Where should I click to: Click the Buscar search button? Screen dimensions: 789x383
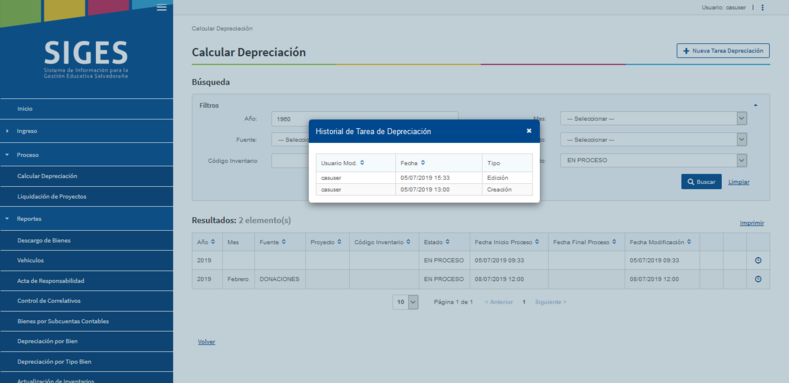[x=701, y=182]
